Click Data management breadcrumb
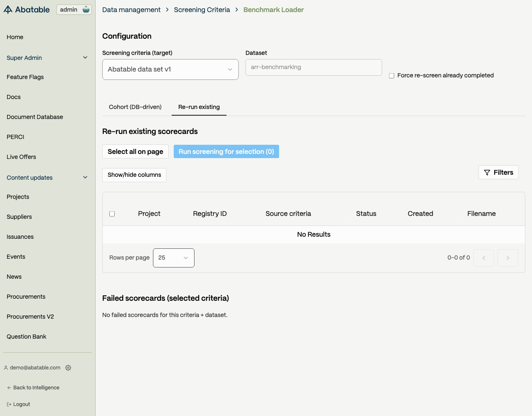The height and width of the screenshot is (416, 532). click(131, 10)
